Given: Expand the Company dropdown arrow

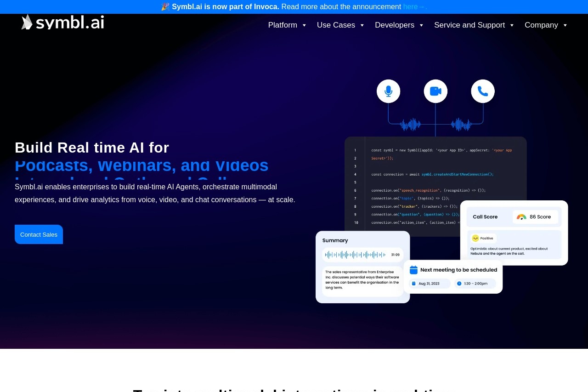Looking at the screenshot, I should 565,25.
